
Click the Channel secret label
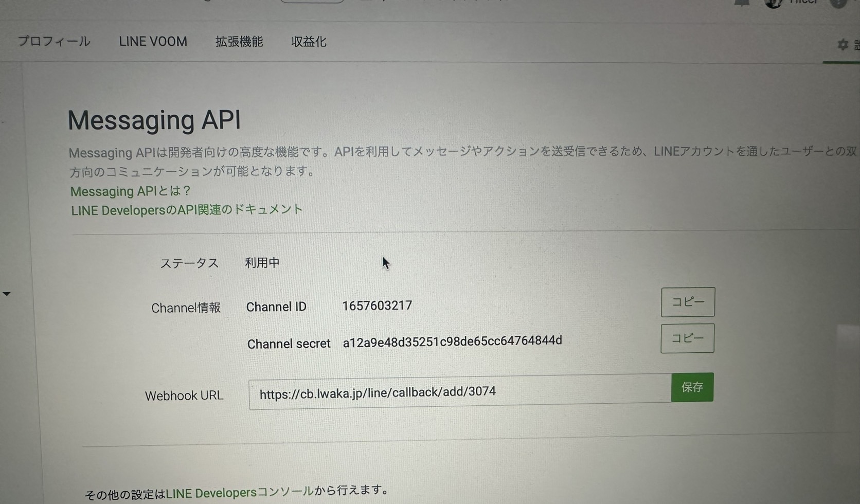(289, 344)
